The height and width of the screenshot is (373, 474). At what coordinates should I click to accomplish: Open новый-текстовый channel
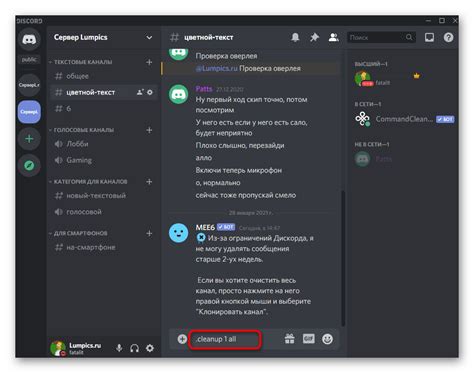(x=103, y=196)
